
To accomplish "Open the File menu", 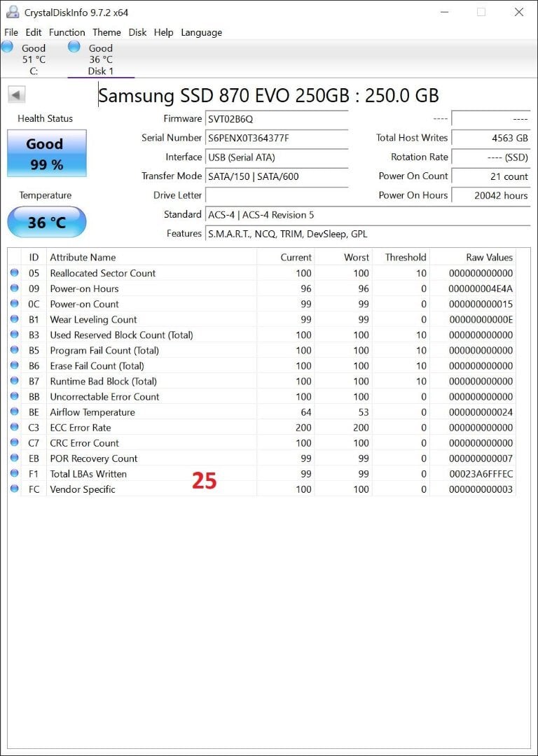I will [11, 32].
